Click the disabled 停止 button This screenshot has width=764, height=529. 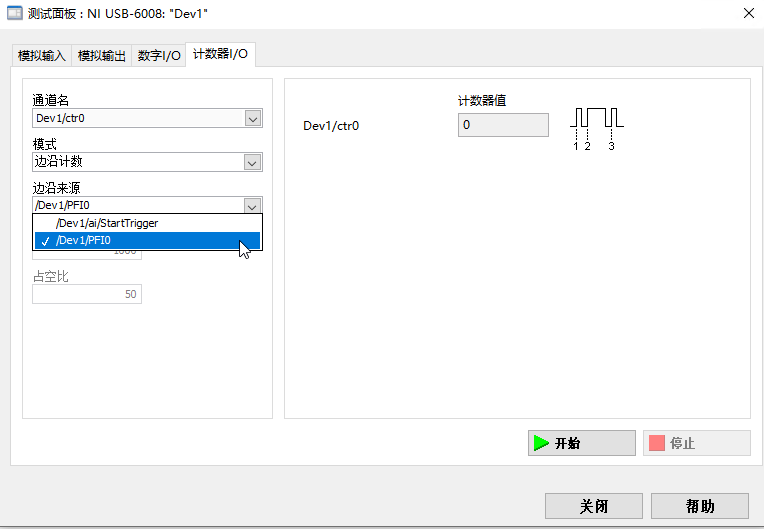pos(697,443)
